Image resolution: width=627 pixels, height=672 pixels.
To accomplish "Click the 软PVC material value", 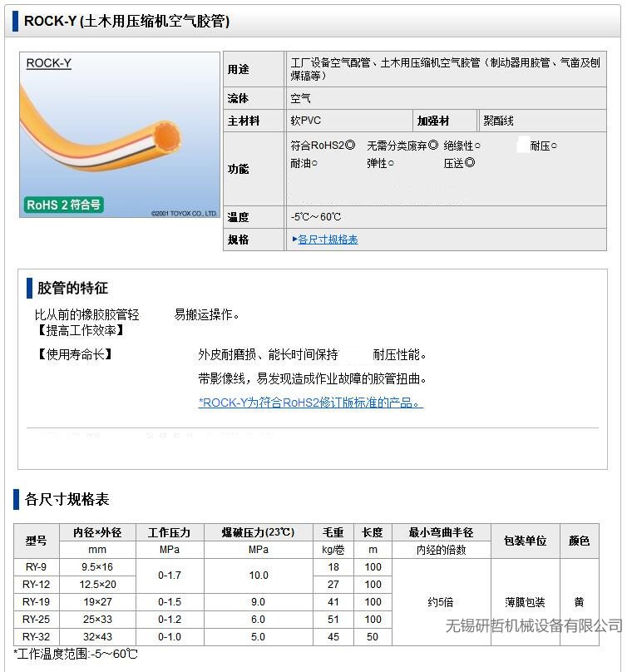I will point(305,121).
